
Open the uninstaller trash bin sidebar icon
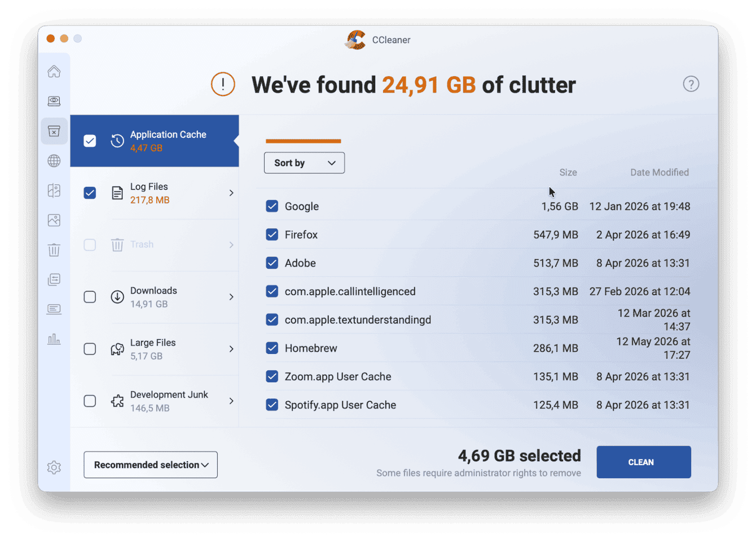[x=54, y=250]
